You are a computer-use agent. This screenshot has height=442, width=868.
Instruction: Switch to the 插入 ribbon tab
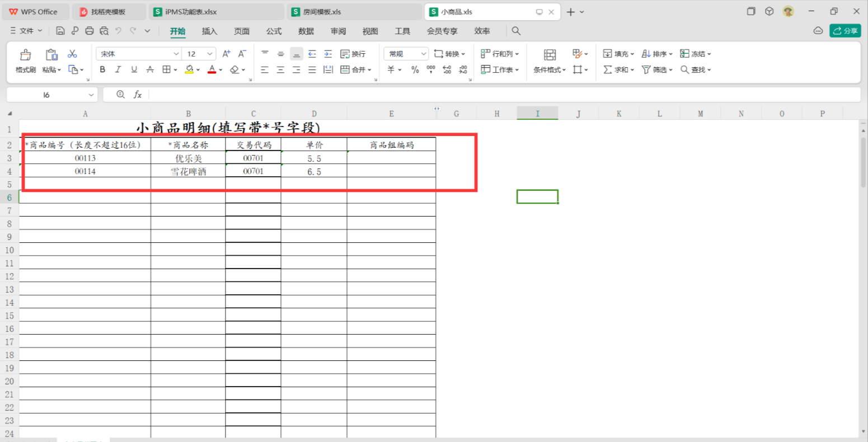coord(209,31)
